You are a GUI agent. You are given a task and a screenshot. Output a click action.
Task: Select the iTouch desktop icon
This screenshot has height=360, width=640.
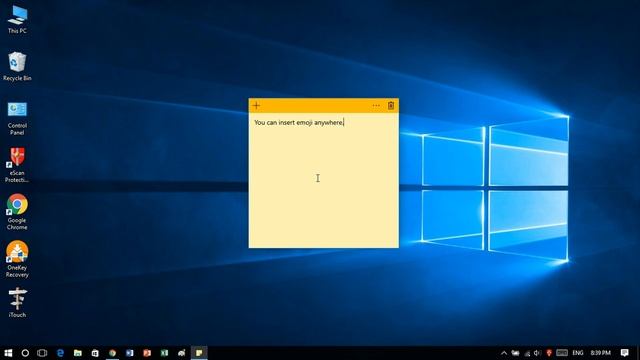point(17,302)
